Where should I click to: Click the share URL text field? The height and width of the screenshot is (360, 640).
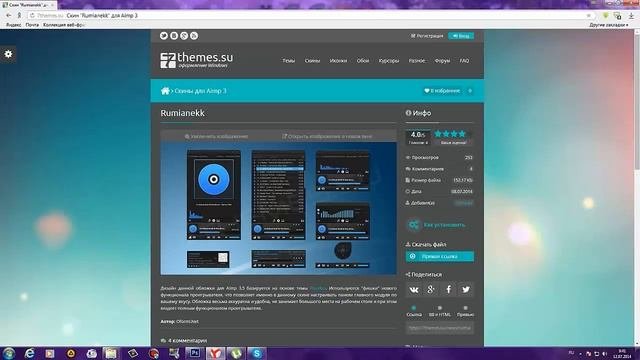pos(440,328)
